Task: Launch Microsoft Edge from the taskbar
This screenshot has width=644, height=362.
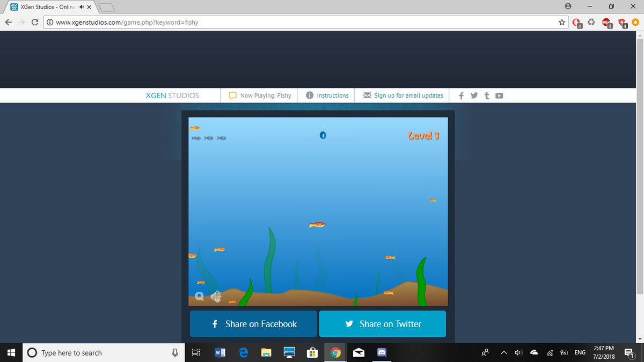Action: (243, 352)
